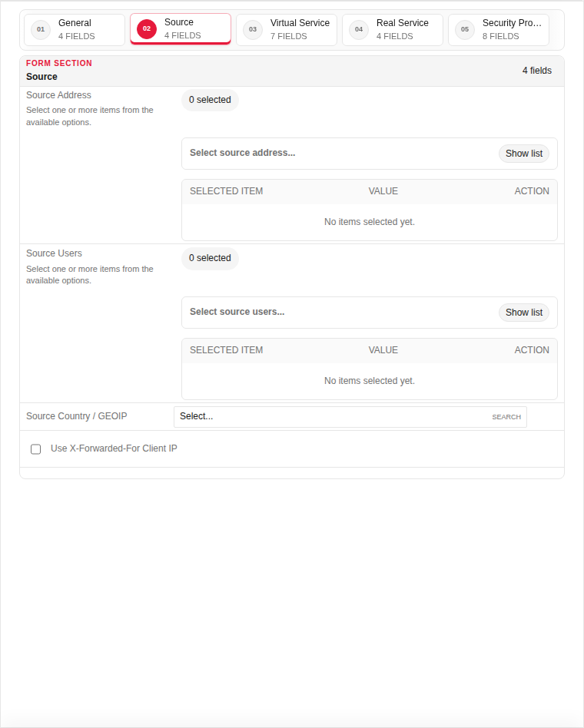Click the 01 step badge for General
The image size is (584, 728).
tap(41, 30)
